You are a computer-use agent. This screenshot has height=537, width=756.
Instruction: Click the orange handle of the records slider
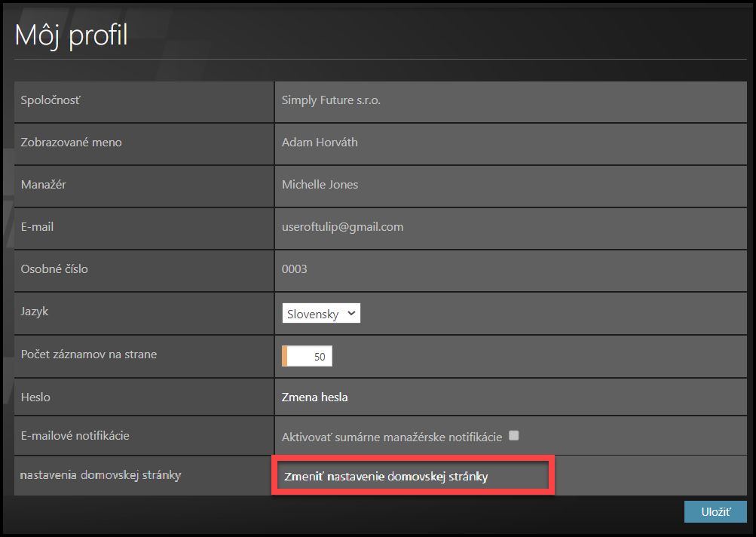pyautogui.click(x=285, y=357)
